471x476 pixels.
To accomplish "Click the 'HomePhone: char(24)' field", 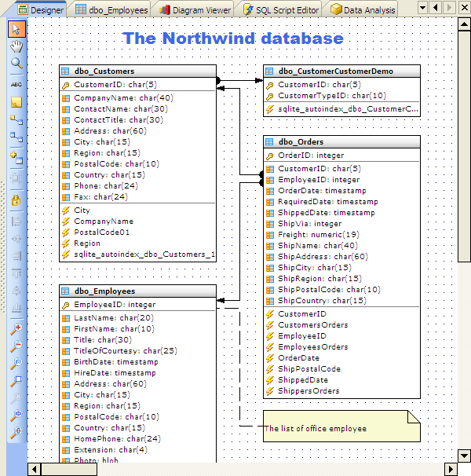I will click(x=138, y=438).
